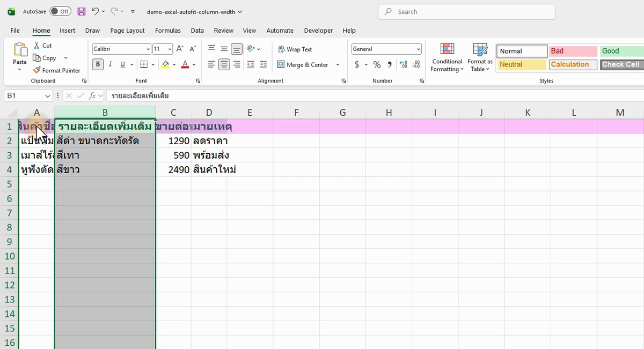
Task: Toggle Merge & Center
Action: point(303,64)
